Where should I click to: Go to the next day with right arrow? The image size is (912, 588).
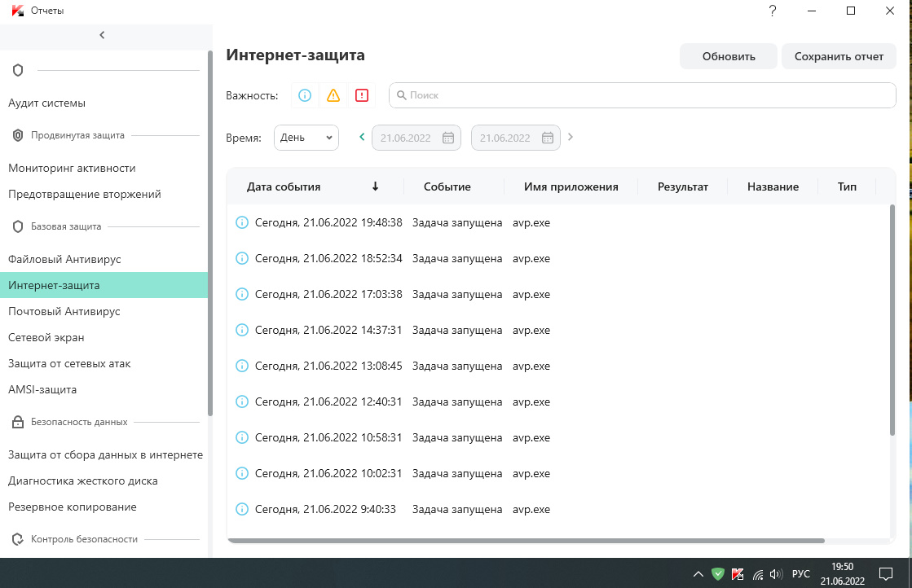(x=571, y=137)
